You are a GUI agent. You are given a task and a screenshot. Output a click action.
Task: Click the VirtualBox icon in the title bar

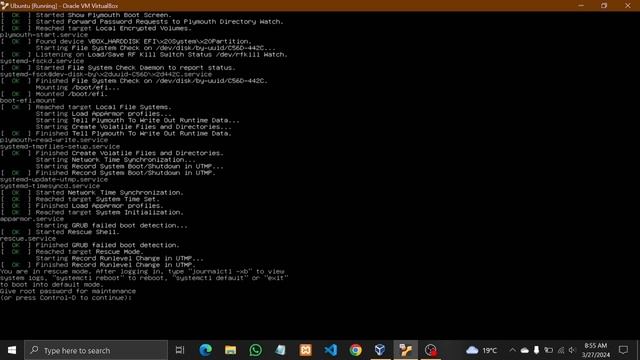click(4, 6)
